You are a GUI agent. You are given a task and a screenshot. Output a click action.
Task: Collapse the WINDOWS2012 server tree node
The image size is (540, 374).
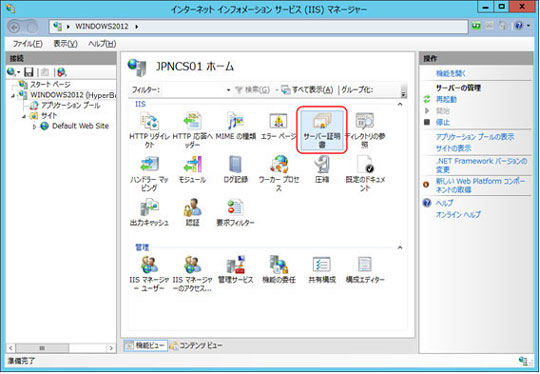coord(13,95)
